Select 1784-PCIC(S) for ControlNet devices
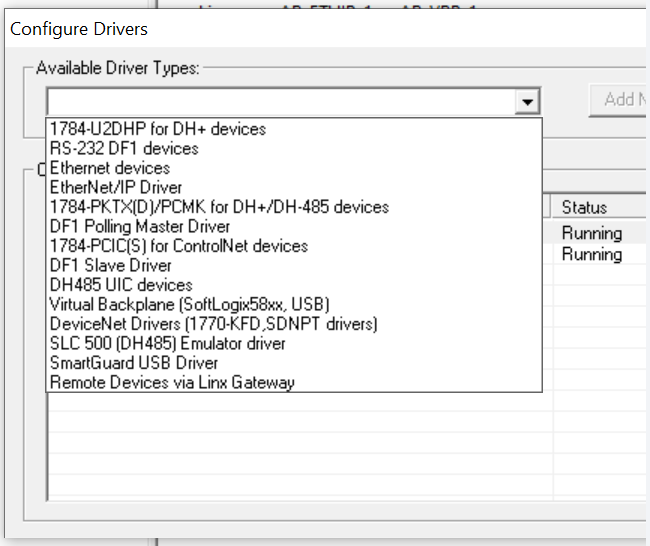 [x=294, y=246]
